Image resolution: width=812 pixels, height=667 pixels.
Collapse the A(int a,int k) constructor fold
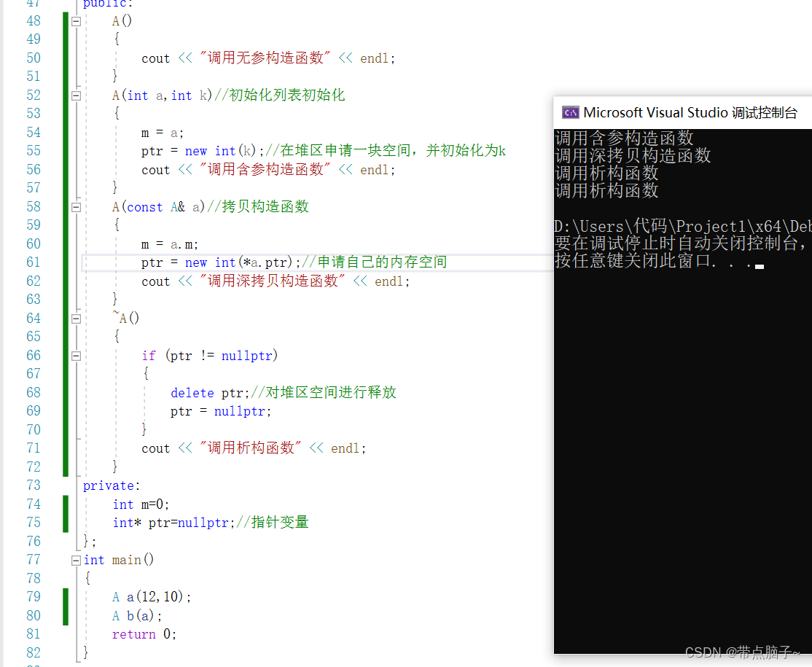(76, 95)
